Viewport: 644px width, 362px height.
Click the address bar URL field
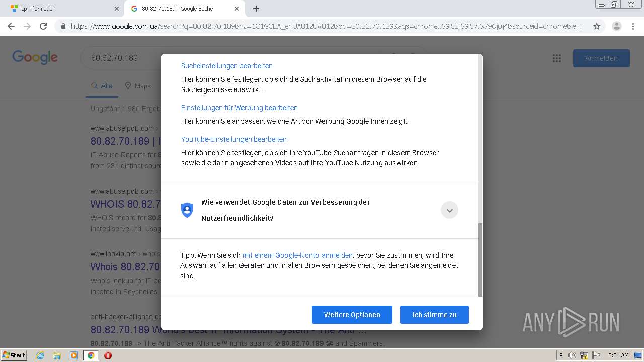[x=326, y=26]
